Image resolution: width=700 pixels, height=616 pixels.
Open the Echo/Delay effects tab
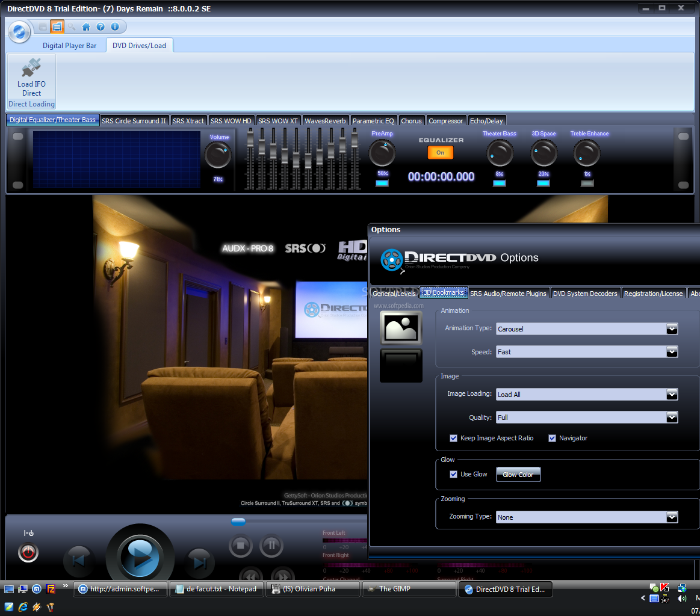tap(486, 121)
